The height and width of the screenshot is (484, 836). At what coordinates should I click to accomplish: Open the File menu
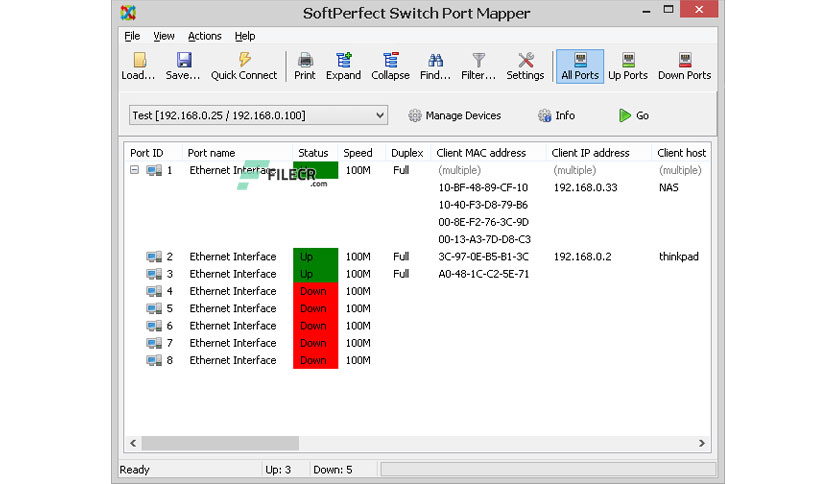[x=132, y=36]
